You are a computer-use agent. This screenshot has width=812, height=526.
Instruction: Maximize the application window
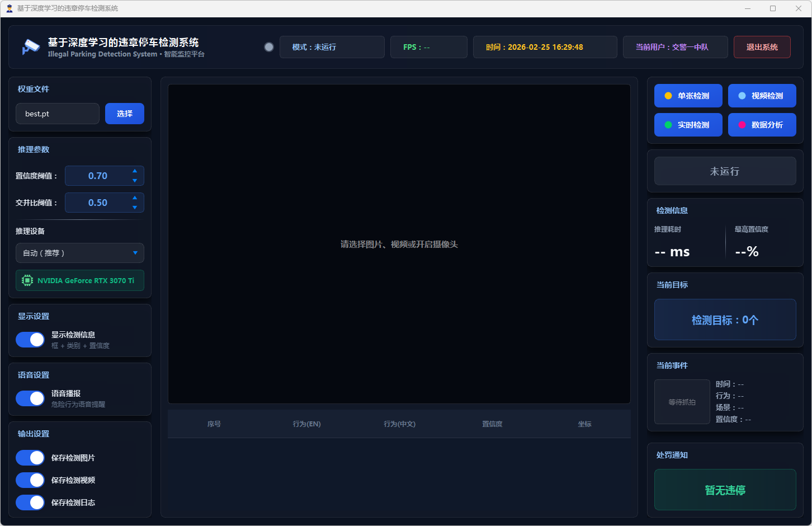point(773,8)
